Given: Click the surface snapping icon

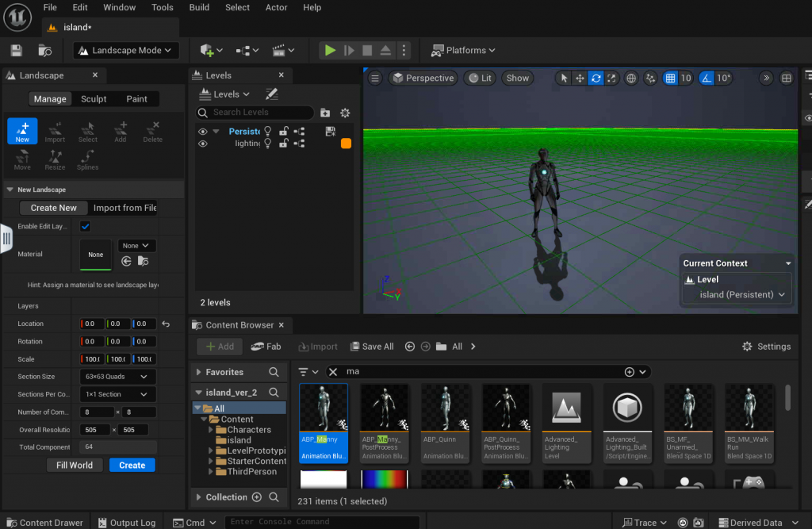Looking at the screenshot, I should (x=650, y=79).
